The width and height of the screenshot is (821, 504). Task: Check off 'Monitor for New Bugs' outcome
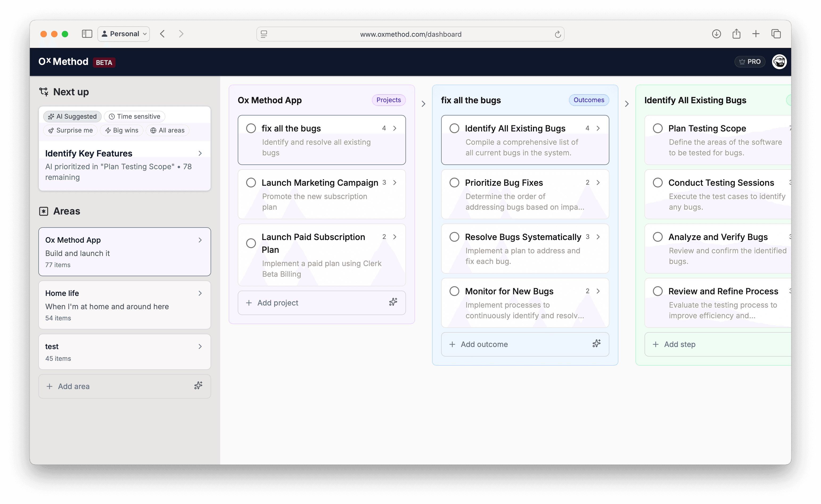[454, 291]
